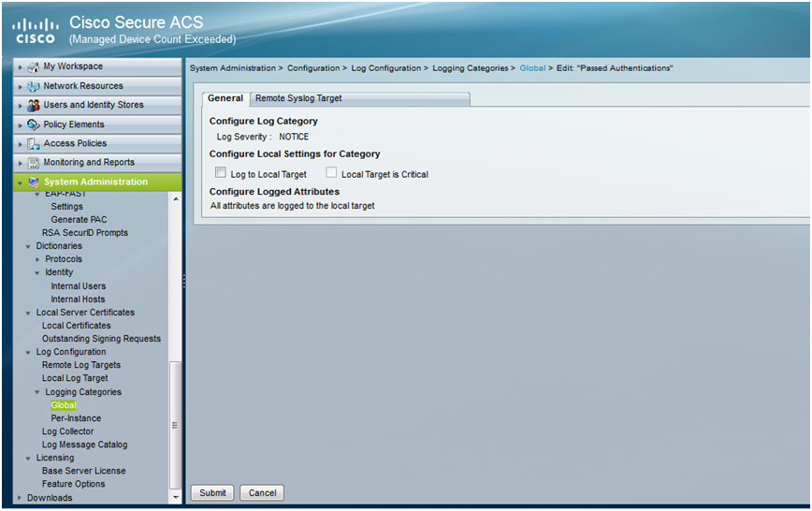Click the Access Policies icon
This screenshot has height=511, width=812.
tap(33, 143)
